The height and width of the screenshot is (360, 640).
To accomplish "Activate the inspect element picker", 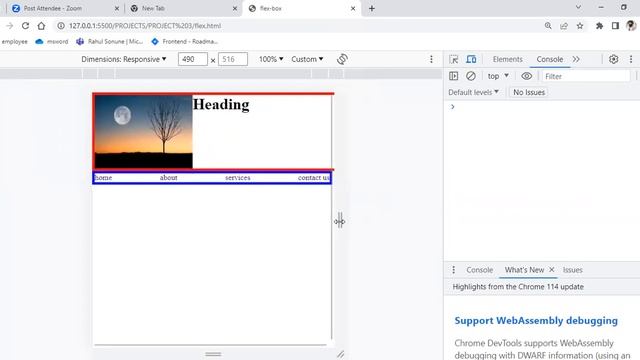I will coord(453,59).
